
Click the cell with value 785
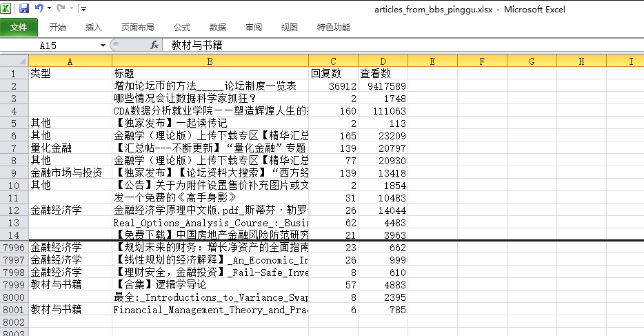383,309
